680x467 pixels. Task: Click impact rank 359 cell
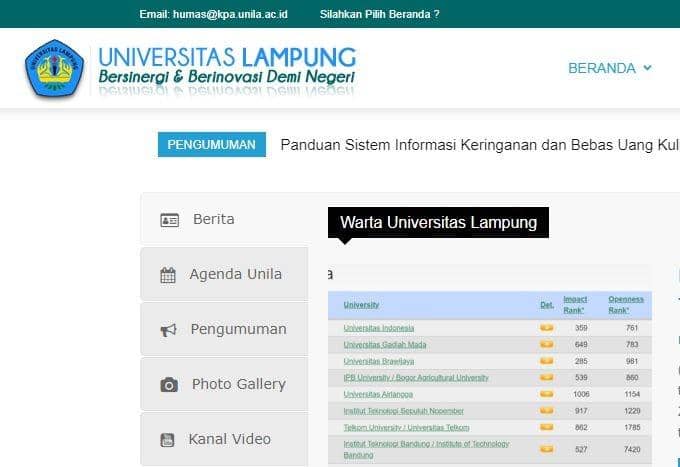click(581, 328)
